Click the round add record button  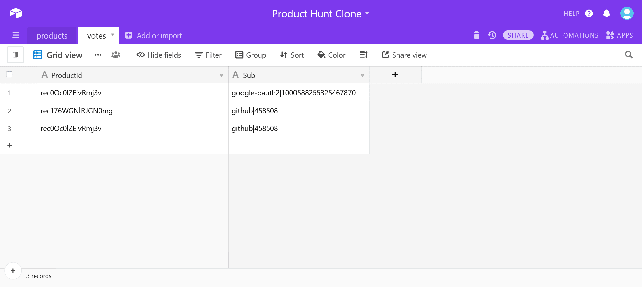coord(13,271)
